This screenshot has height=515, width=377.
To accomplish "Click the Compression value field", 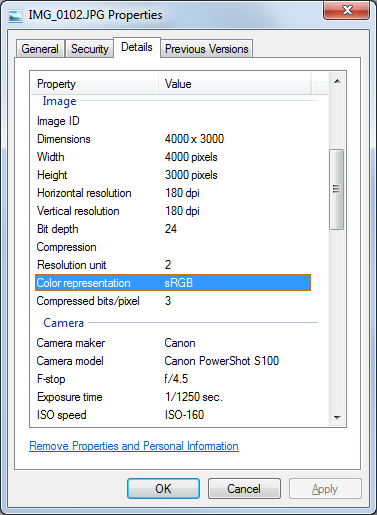I will (x=237, y=247).
